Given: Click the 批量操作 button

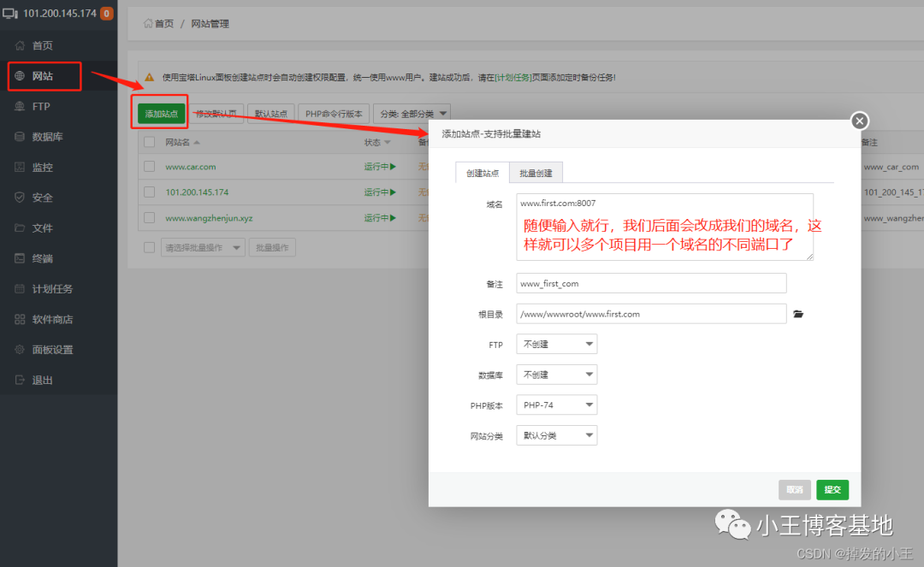Looking at the screenshot, I should click(x=272, y=247).
